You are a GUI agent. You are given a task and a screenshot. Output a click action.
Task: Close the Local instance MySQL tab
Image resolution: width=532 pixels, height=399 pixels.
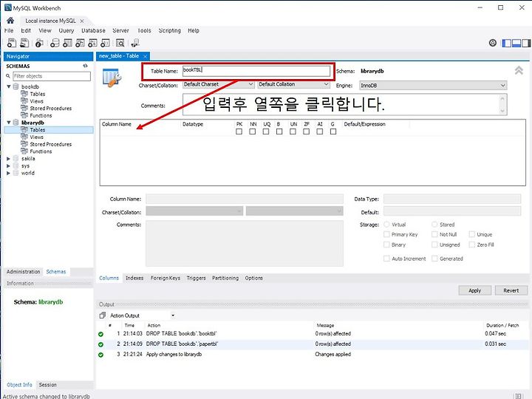(x=82, y=21)
